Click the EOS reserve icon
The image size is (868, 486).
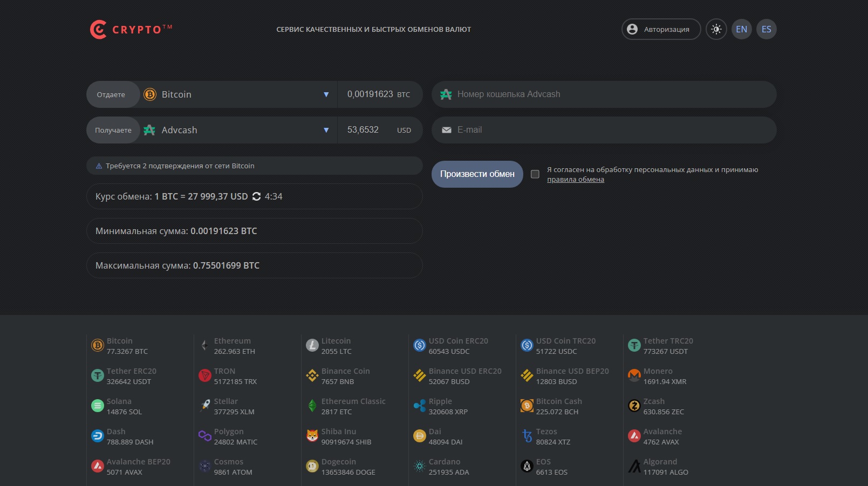(x=527, y=466)
